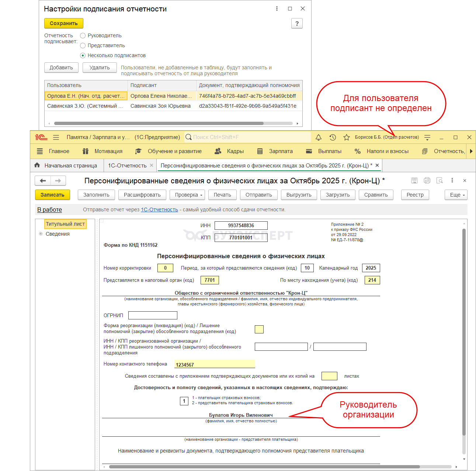This screenshot has height=471, width=476.
Task: Open the Мотивация section
Action: [108, 151]
